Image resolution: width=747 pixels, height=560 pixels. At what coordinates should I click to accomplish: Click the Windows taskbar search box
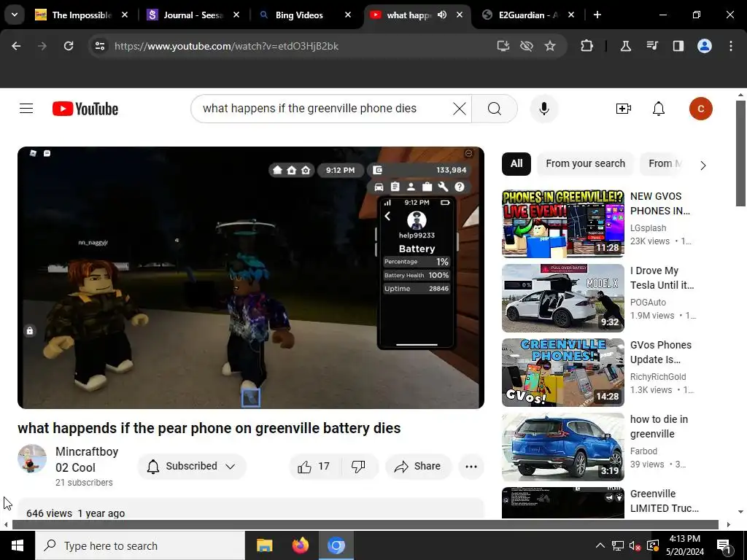[140, 545]
